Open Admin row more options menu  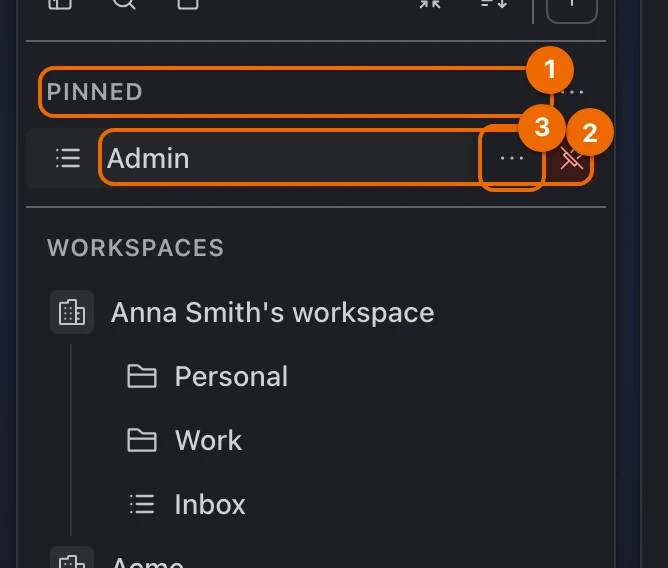click(511, 158)
